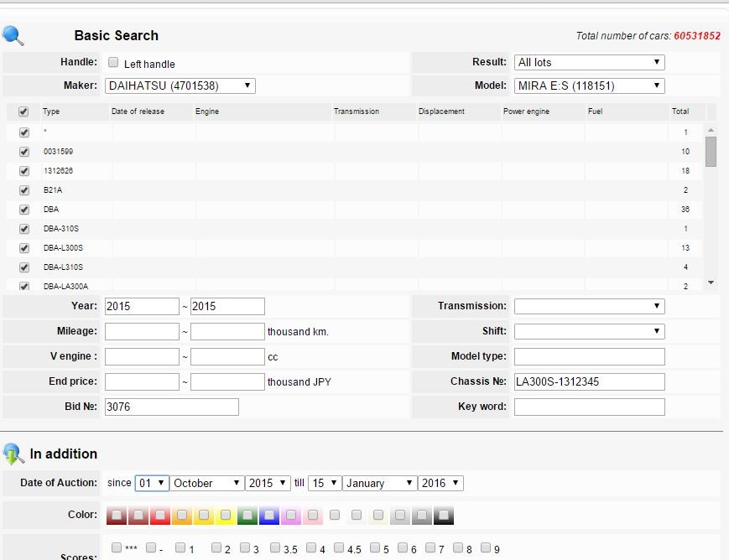
Task: Enable the Left handle checkbox
Action: 113,62
